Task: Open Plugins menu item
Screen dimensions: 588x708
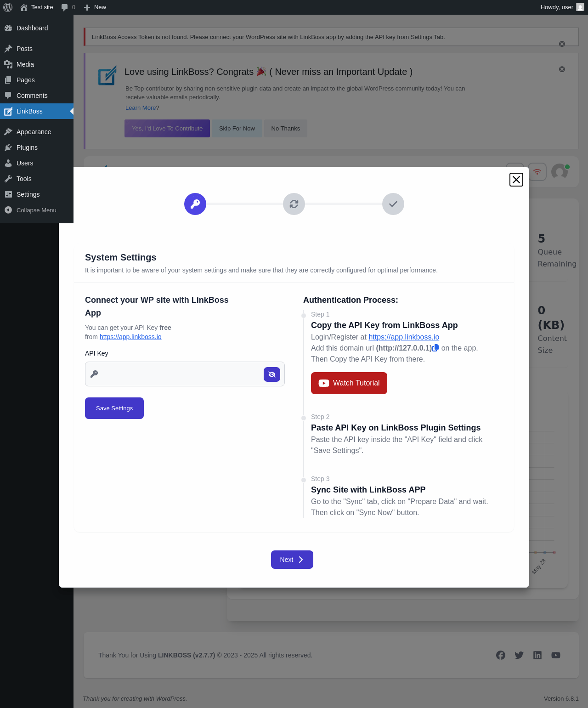Action: coord(37,147)
